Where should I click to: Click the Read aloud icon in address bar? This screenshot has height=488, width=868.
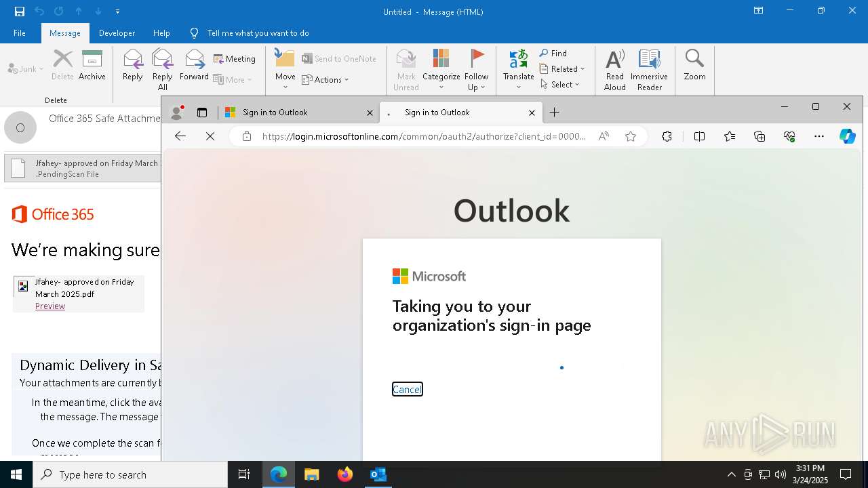click(604, 136)
